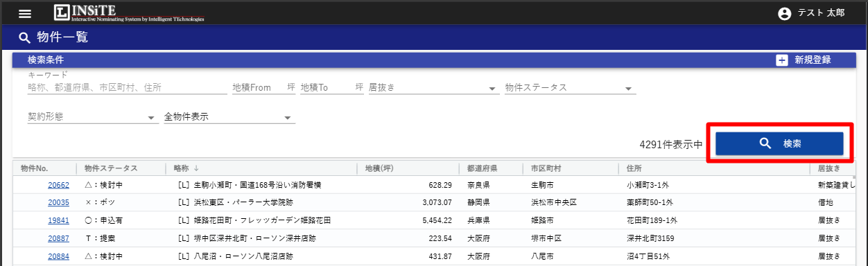Click the blue 検索 button

coord(779,143)
